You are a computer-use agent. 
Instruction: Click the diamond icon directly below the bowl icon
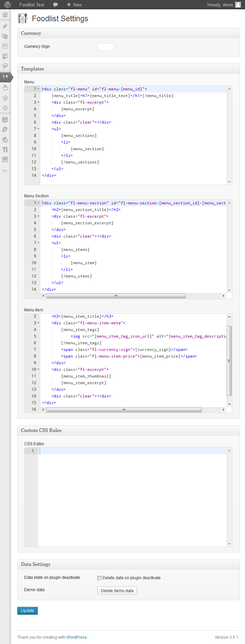[x=5, y=98]
